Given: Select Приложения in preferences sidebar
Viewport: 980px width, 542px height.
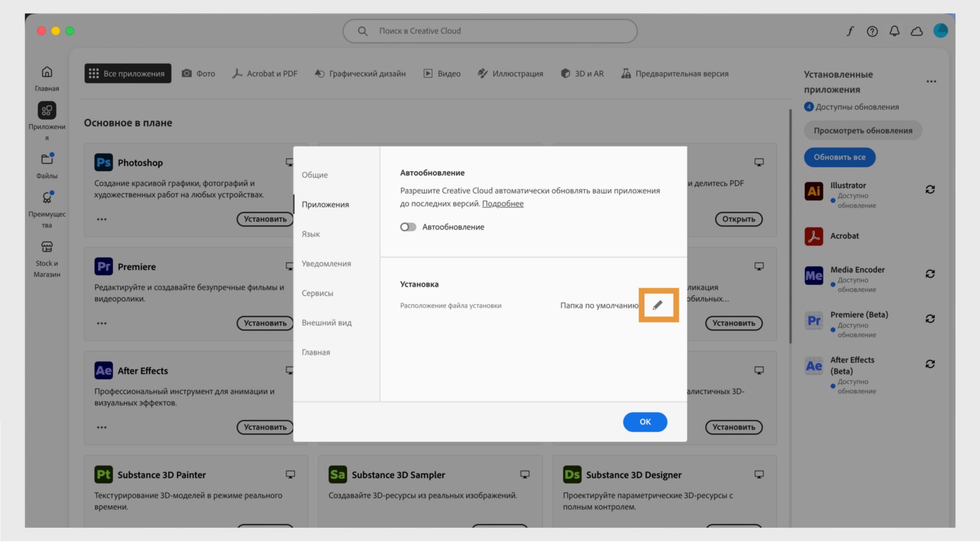Looking at the screenshot, I should point(325,204).
